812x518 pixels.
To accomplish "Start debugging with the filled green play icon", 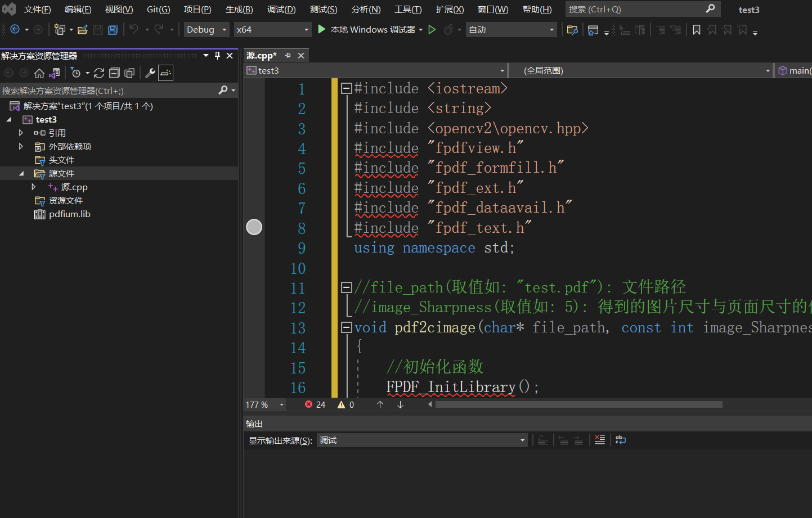I will pos(321,29).
